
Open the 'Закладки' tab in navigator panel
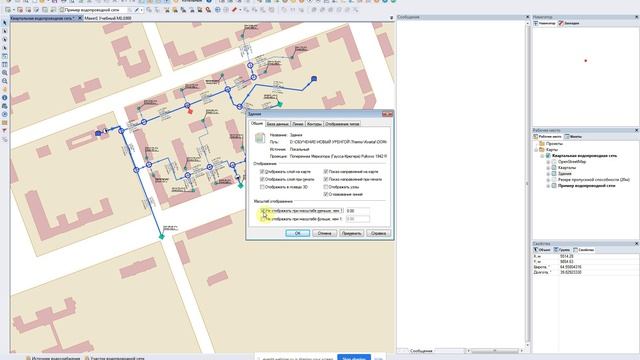569,23
